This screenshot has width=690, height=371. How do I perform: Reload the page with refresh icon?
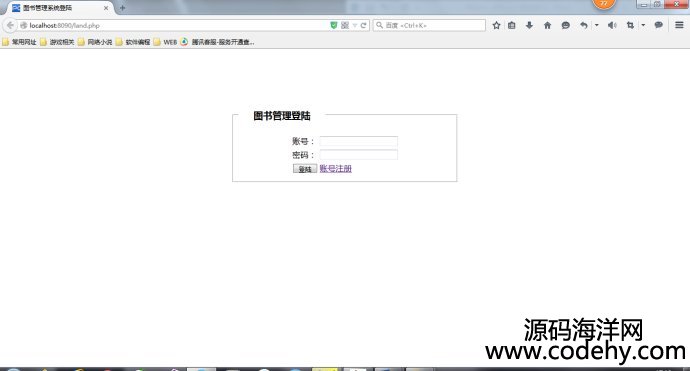[x=363, y=26]
